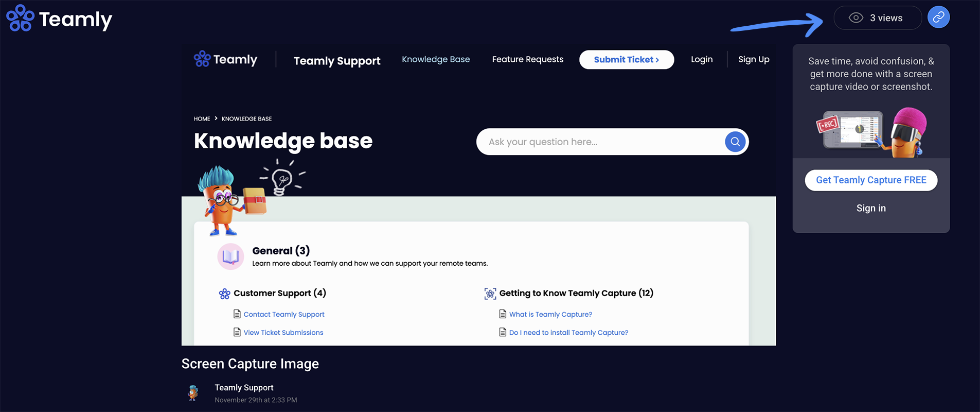
Task: Click the screen capture promo illustration
Action: (871, 132)
